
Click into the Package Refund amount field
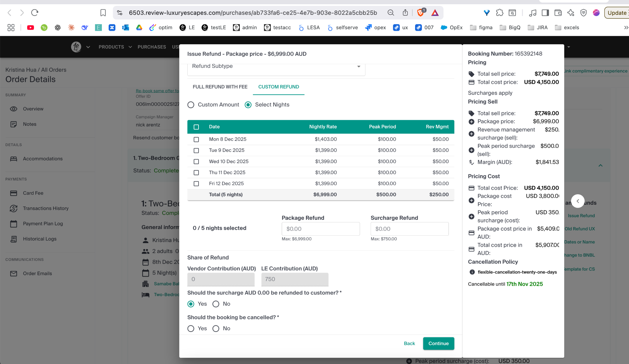(320, 229)
